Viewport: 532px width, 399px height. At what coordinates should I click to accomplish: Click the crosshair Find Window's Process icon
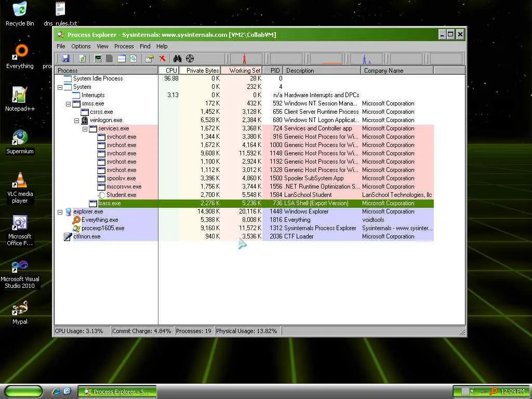190,58
